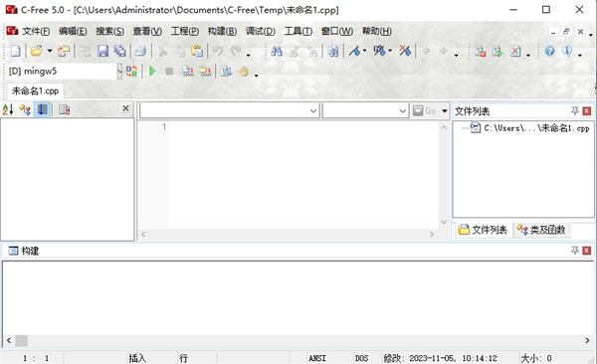Pin the 文件列表 panel
The image size is (597, 364).
[574, 110]
